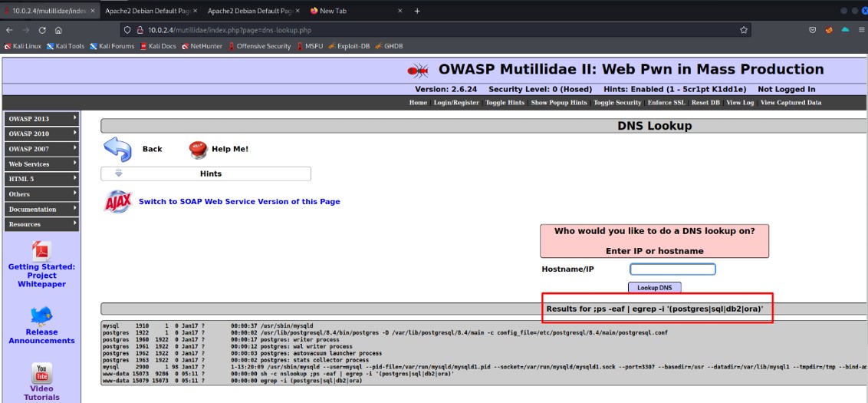Viewport: 868px width, 403px height.
Task: Click the Help Me! text label
Action: [x=230, y=149]
